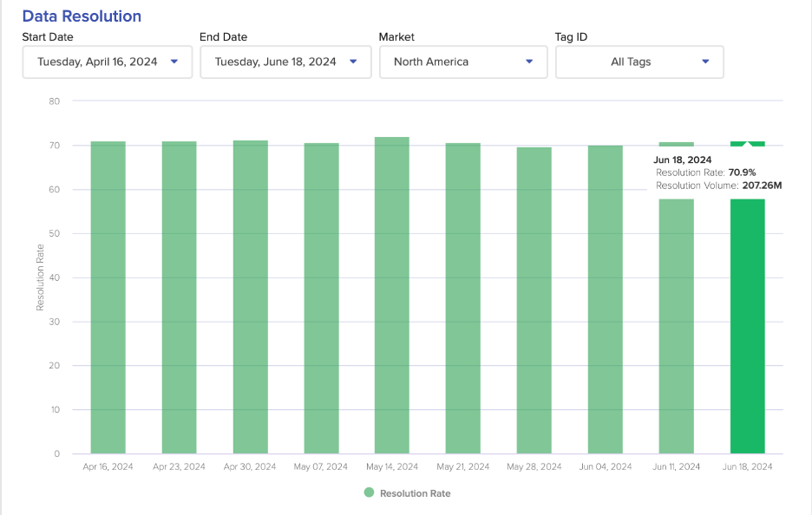
Task: Click the Tag ID dropdown arrow icon
Action: tap(705, 62)
